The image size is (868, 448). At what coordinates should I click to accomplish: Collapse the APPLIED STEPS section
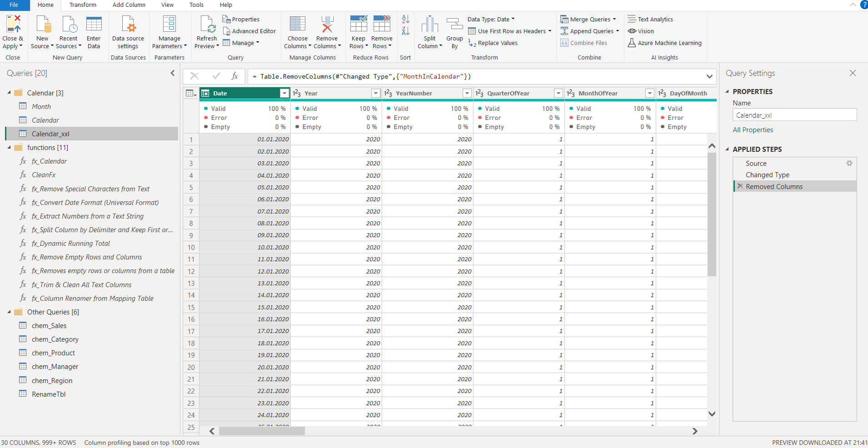727,149
